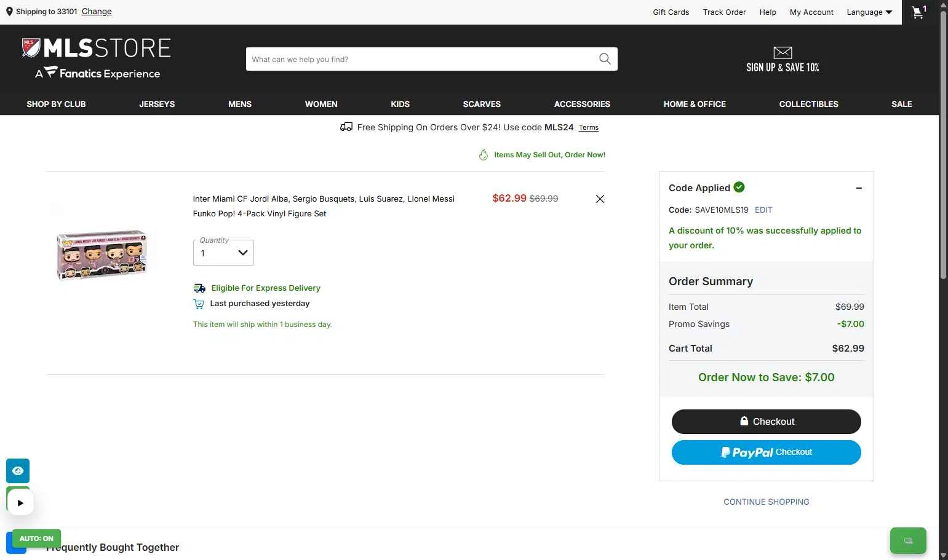Click into the product search field
The width and height of the screenshot is (948, 560).
pos(418,59)
